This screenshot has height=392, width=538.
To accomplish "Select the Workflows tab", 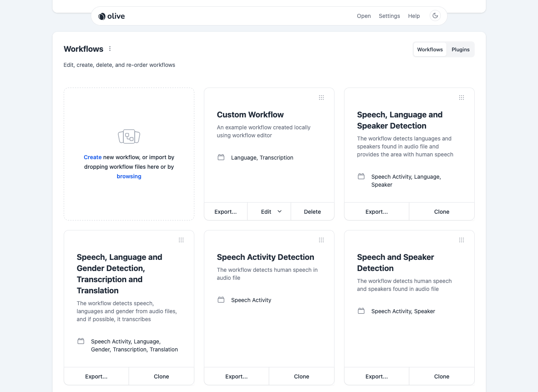I will 430,49.
